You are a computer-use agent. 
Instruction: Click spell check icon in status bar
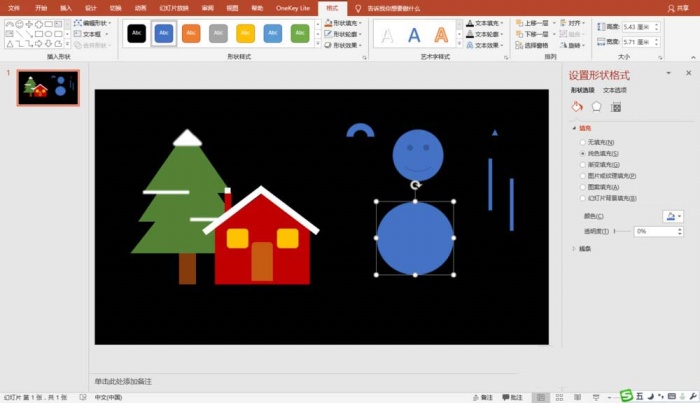[x=83, y=397]
